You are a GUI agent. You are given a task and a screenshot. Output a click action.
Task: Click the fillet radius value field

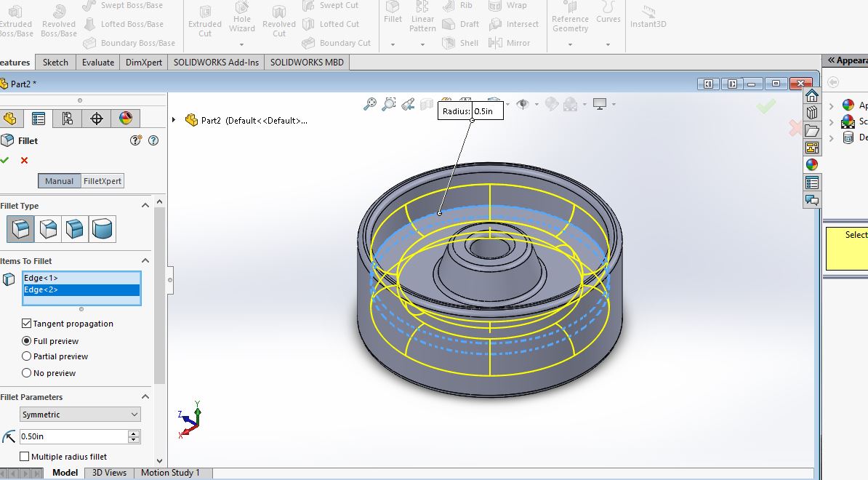pyautogui.click(x=73, y=436)
